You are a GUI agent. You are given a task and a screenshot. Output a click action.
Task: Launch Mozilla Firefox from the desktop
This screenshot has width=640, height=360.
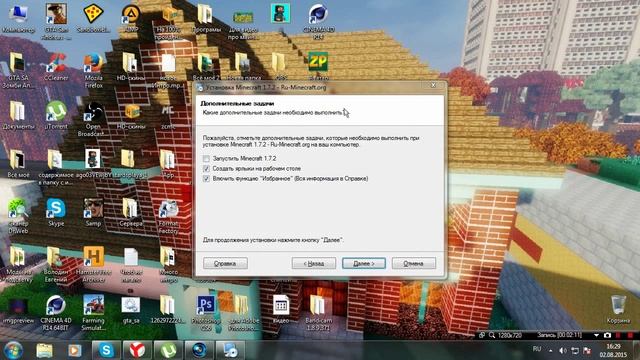(93, 70)
